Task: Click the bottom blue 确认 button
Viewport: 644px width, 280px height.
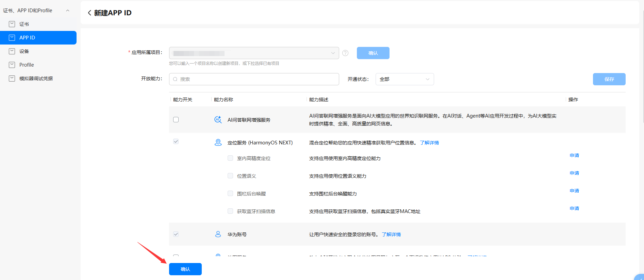Action: pos(185,269)
